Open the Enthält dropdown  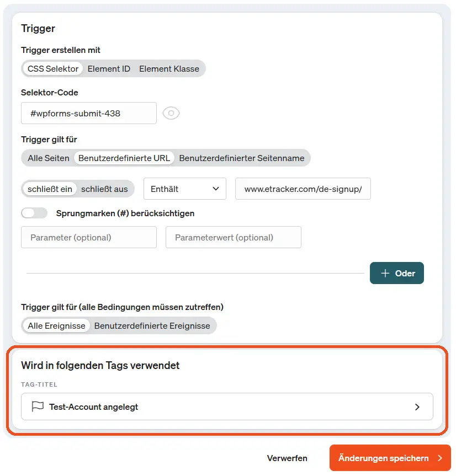pyautogui.click(x=184, y=189)
